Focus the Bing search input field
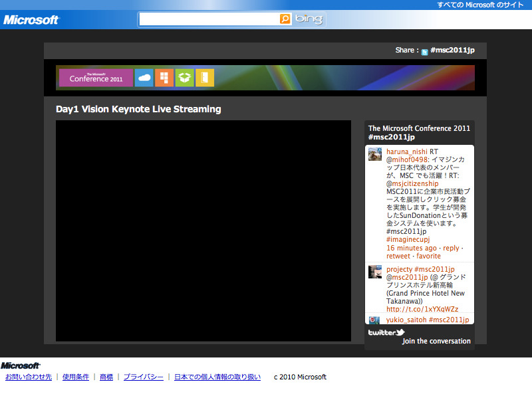The width and height of the screenshot is (532, 400). (x=209, y=19)
